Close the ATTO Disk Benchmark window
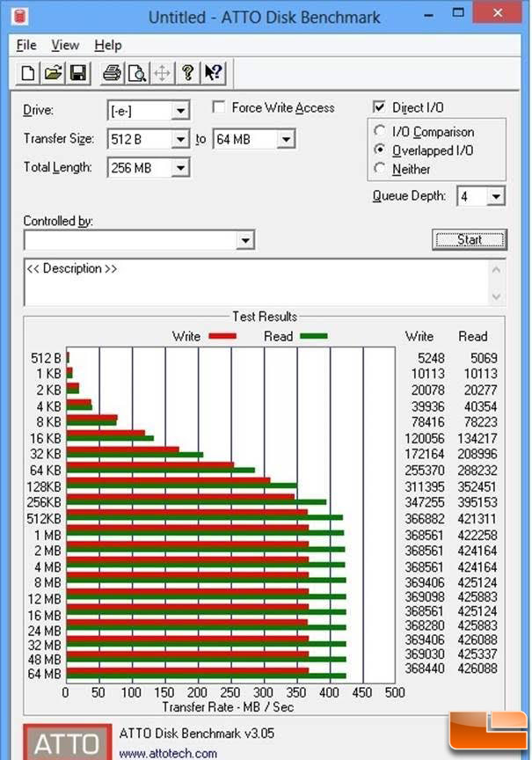 498,13
